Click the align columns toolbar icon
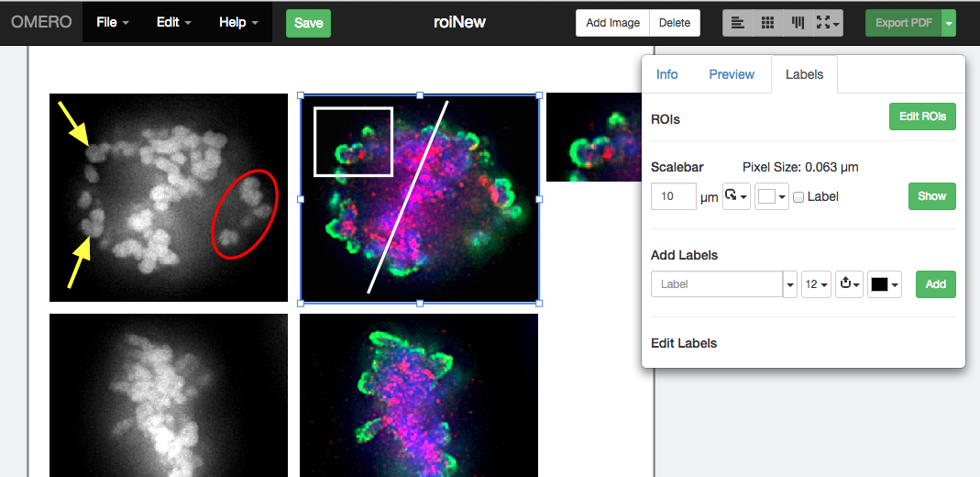 point(798,23)
